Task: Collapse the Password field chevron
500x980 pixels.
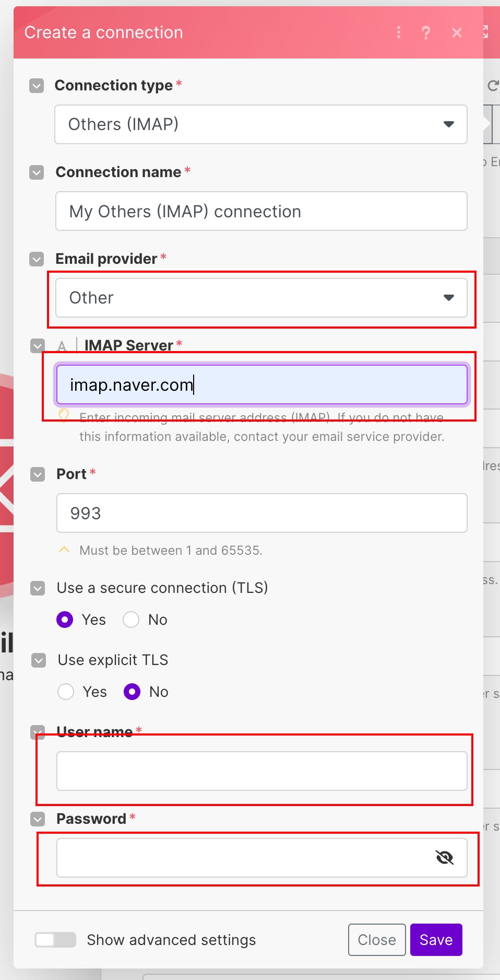Action: tap(38, 819)
